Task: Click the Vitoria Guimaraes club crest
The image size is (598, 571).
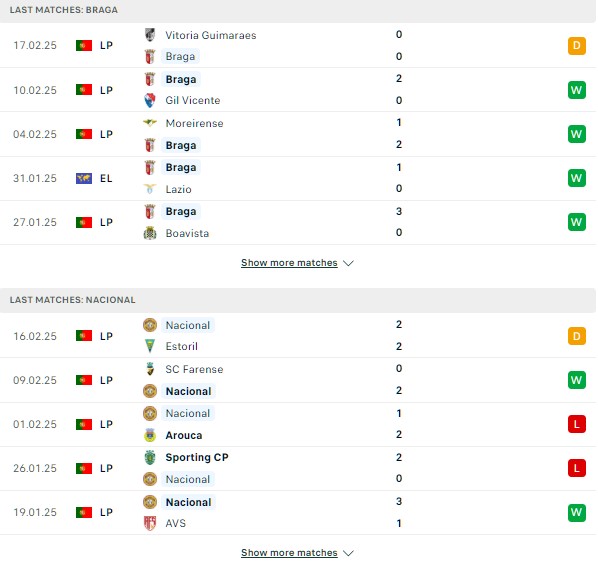Action: click(x=150, y=35)
